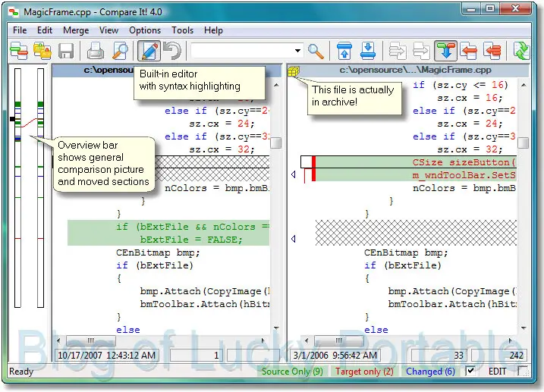Click right pane horizontal scroll left arrow
This screenshot has height=392, width=544.
307,340
